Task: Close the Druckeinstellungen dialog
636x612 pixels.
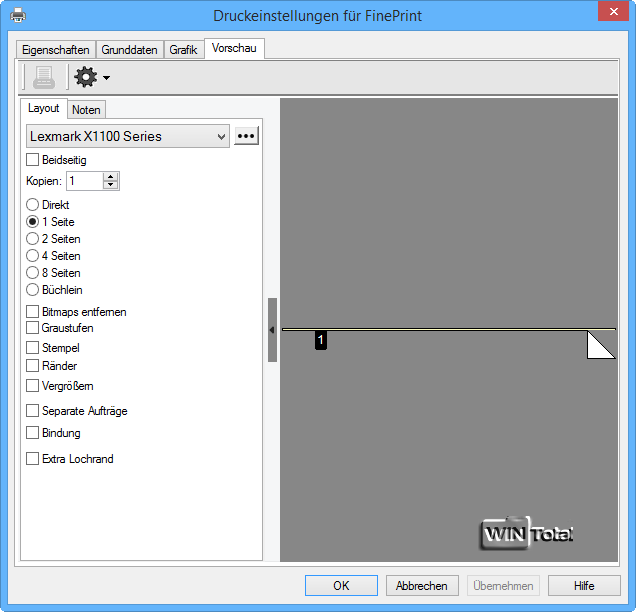Action: click(614, 11)
